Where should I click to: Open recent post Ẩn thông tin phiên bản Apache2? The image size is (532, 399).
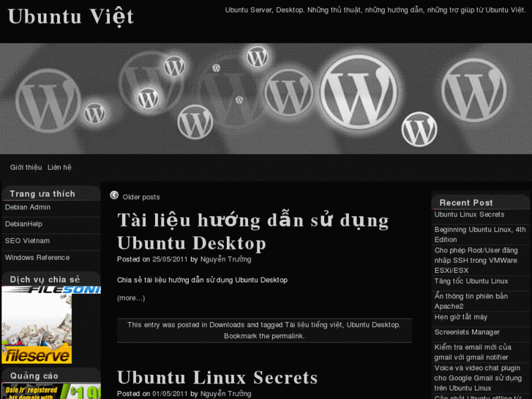[471, 301]
